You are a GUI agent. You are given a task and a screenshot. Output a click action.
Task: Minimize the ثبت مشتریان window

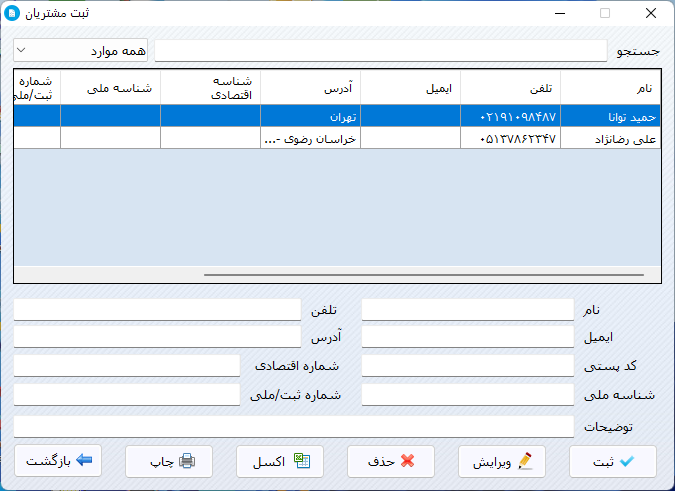[560, 13]
